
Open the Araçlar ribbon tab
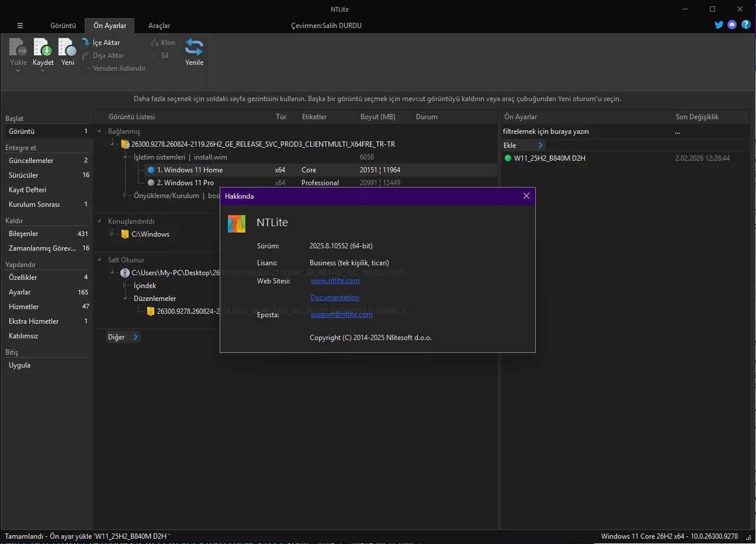click(159, 26)
